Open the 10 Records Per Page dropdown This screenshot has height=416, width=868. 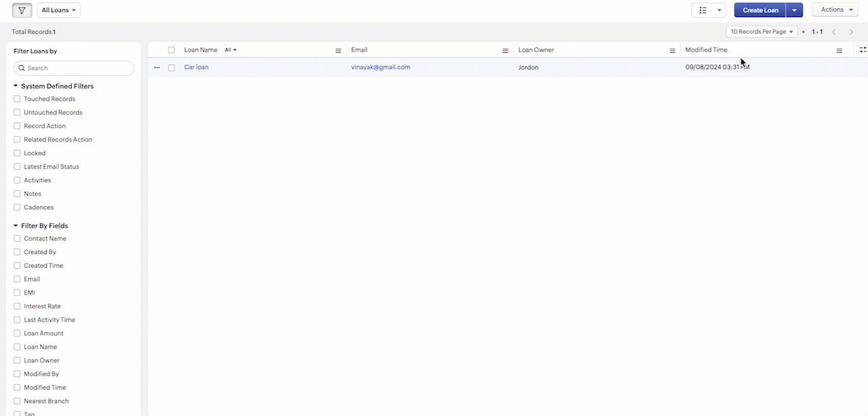pyautogui.click(x=762, y=32)
